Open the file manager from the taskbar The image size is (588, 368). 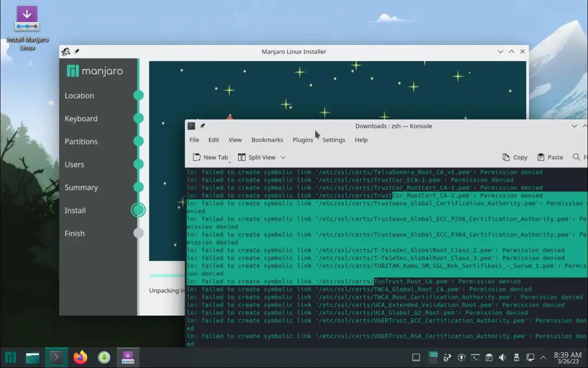coord(33,357)
